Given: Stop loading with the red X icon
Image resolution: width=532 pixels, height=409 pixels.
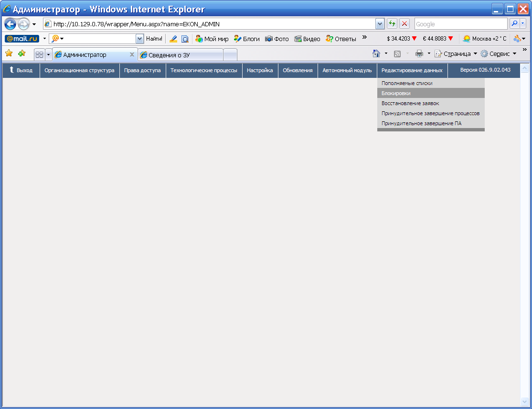Looking at the screenshot, I should tap(404, 24).
